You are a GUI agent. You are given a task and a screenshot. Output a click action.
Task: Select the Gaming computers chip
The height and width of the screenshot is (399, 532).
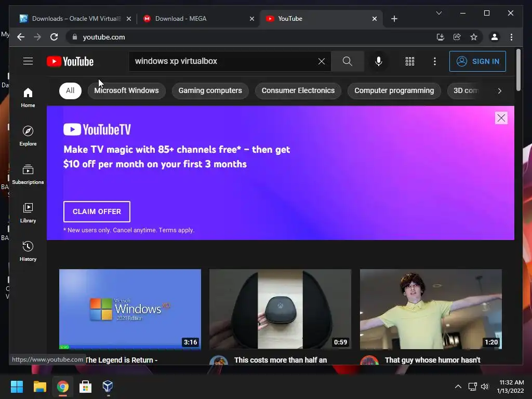pyautogui.click(x=210, y=90)
